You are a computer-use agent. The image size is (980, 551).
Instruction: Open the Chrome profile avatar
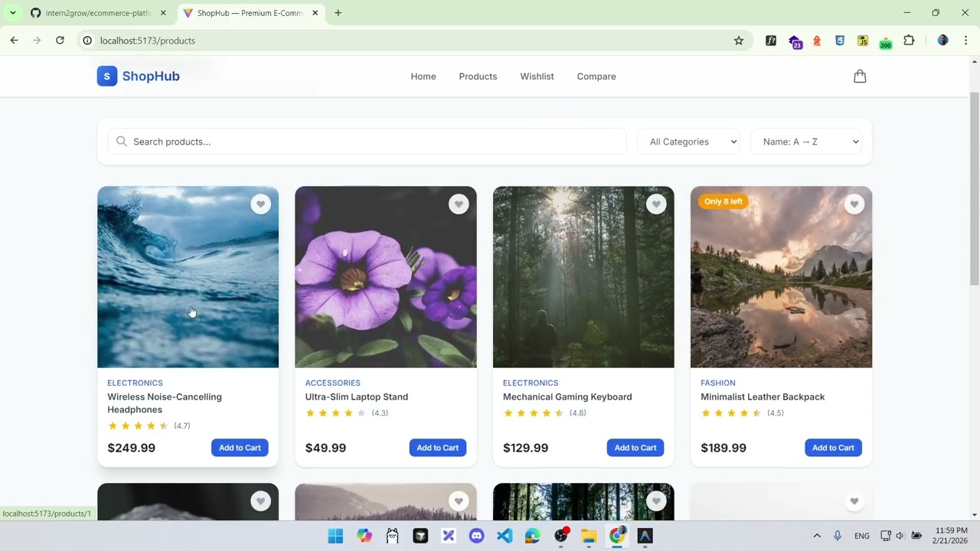[x=942, y=41]
